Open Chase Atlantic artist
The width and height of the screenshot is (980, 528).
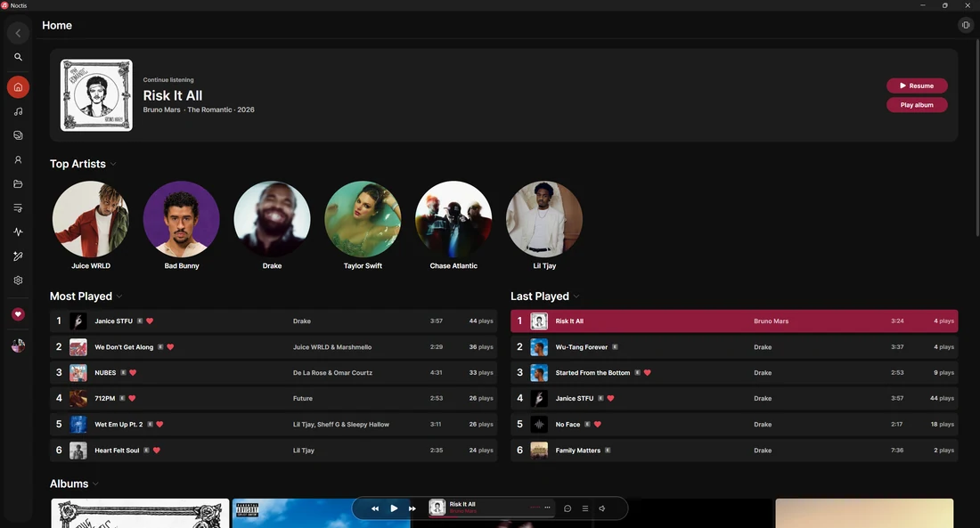point(453,219)
